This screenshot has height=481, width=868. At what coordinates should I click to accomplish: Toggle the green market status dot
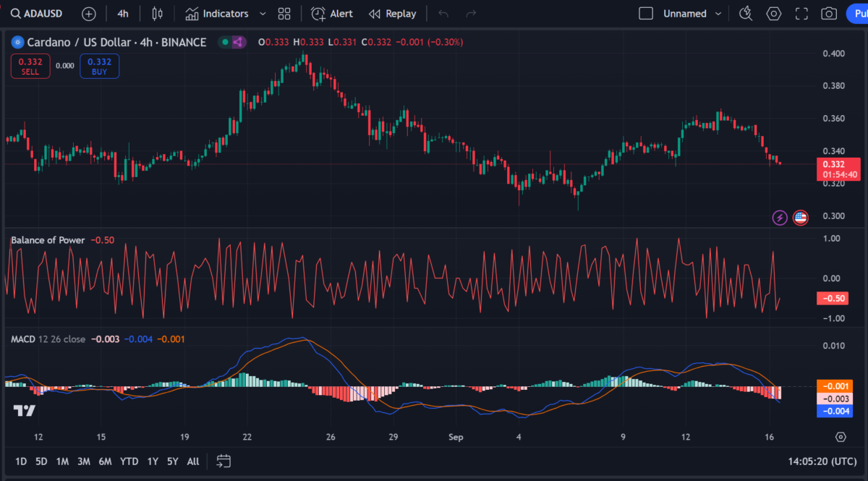point(225,42)
